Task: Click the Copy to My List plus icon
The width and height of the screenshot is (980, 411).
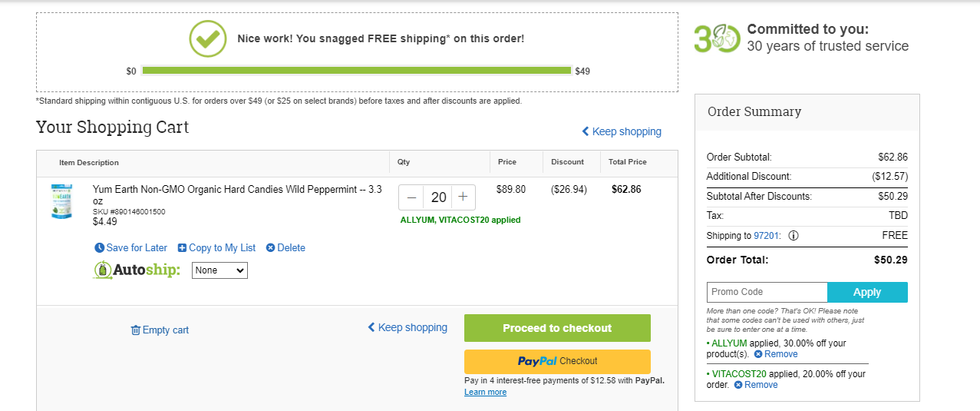Action: (x=182, y=248)
